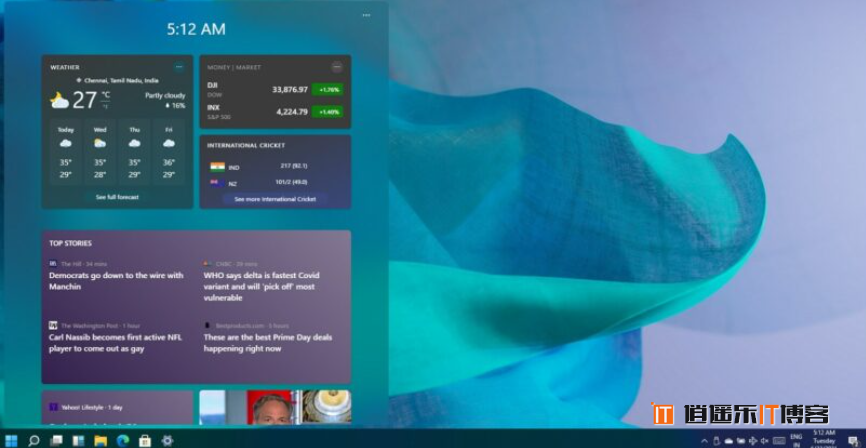Click the battery tray icon

pyautogui.click(x=741, y=441)
